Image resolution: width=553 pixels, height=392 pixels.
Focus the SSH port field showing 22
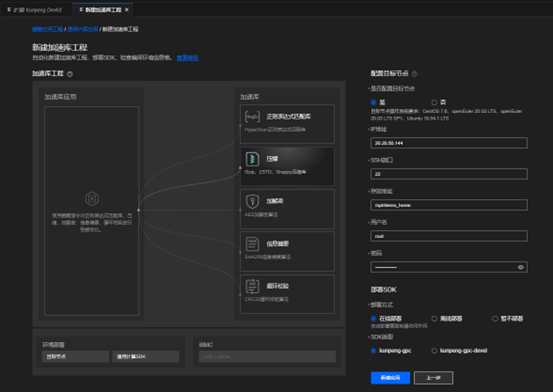click(x=449, y=174)
